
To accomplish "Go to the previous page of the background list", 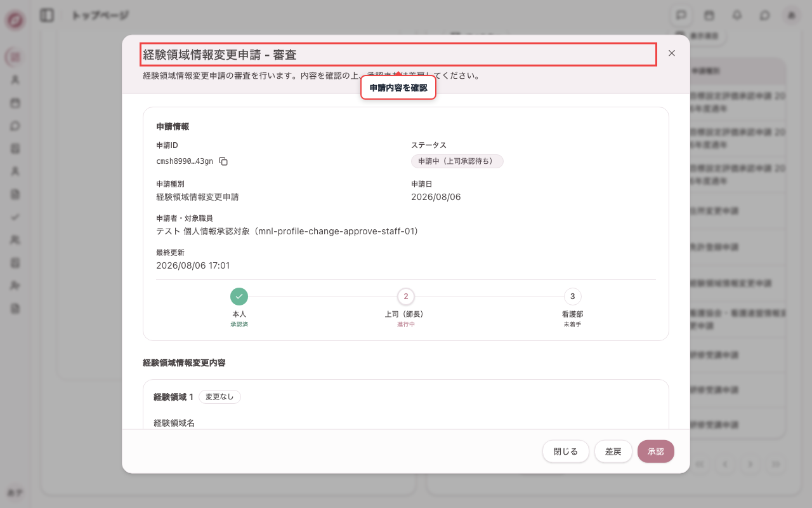I will 725,464.
